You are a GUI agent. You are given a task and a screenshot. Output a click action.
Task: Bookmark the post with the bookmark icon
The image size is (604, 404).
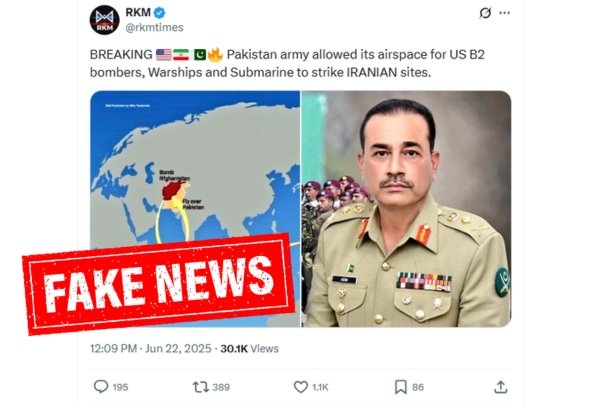pyautogui.click(x=401, y=387)
